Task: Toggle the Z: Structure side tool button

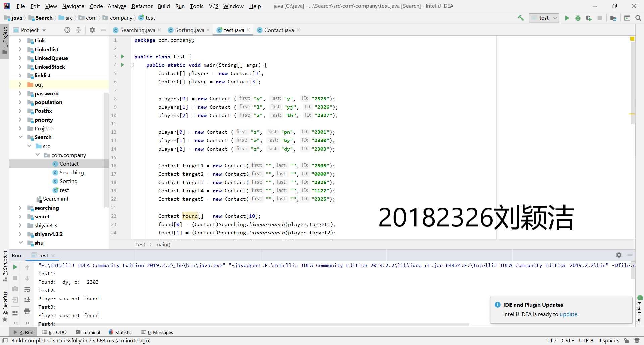Action: point(5,266)
